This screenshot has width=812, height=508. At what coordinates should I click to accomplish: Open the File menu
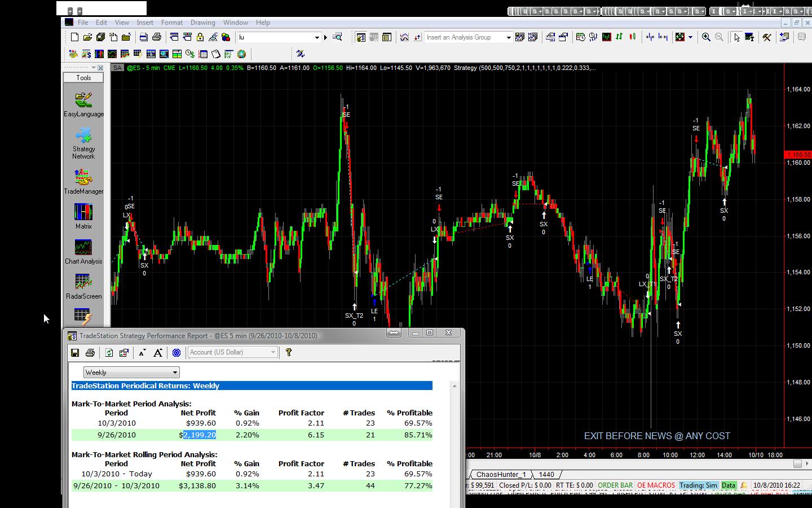coord(83,23)
